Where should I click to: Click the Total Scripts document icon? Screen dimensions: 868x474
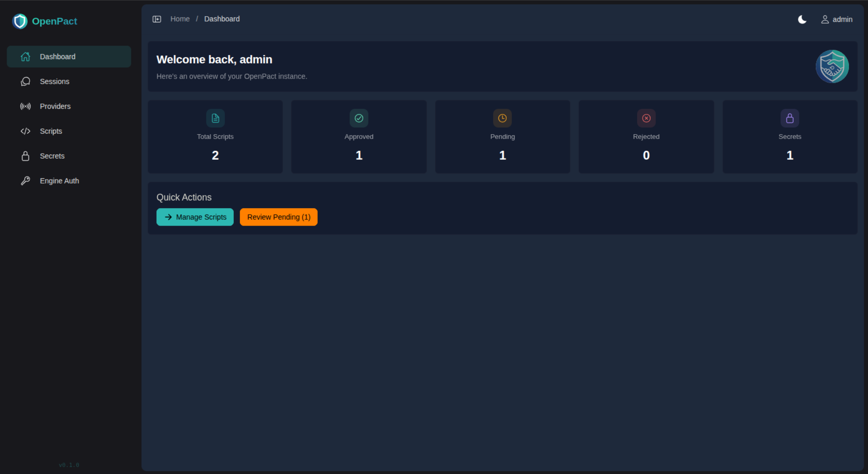tap(215, 118)
